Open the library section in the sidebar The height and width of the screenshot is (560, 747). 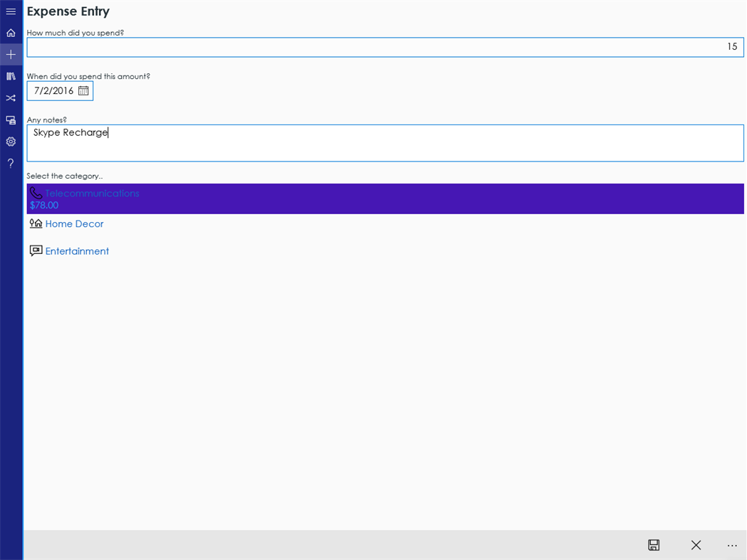(10, 76)
